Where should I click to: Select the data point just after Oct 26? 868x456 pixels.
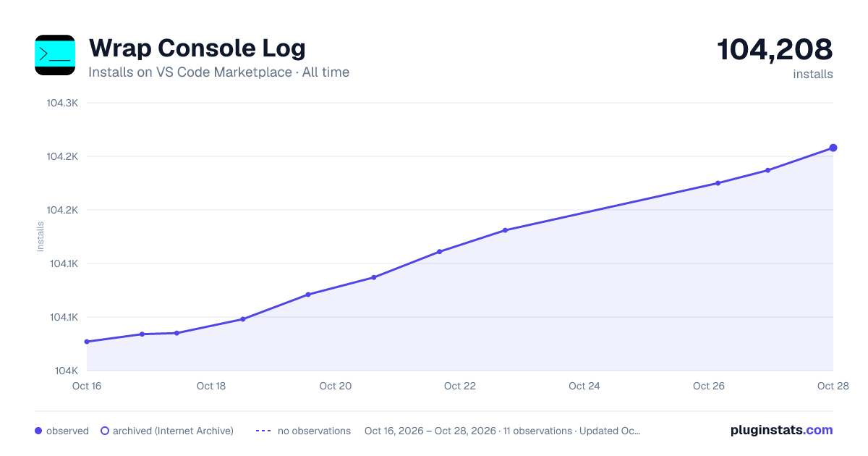click(718, 183)
